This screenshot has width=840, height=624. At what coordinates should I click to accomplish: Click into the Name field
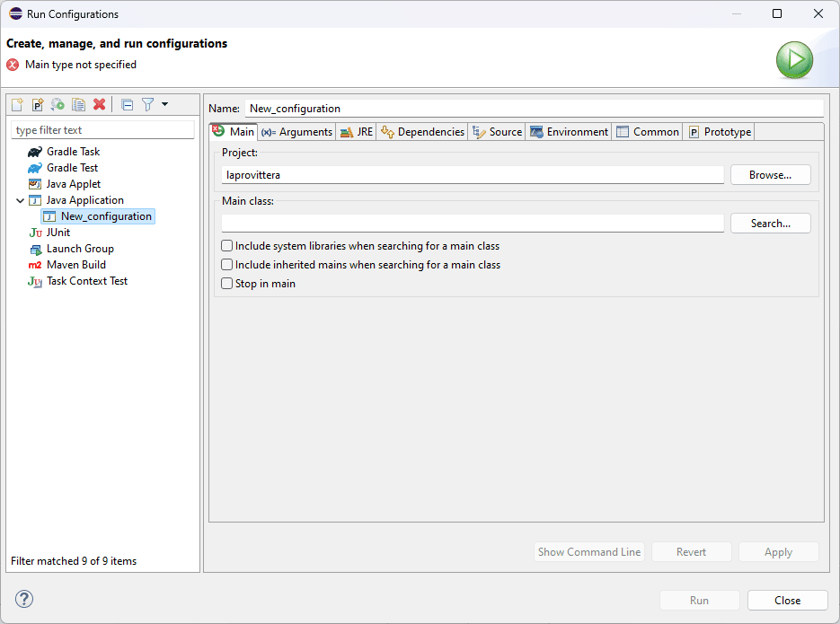535,108
